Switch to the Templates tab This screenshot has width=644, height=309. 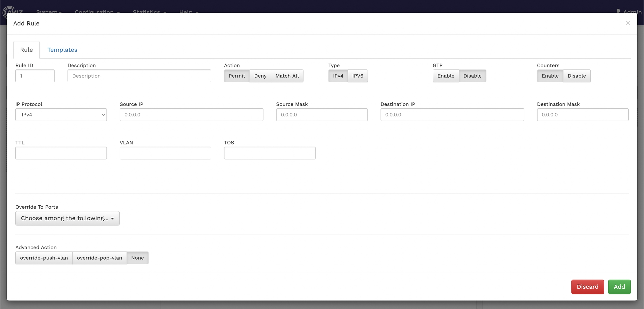(x=62, y=50)
